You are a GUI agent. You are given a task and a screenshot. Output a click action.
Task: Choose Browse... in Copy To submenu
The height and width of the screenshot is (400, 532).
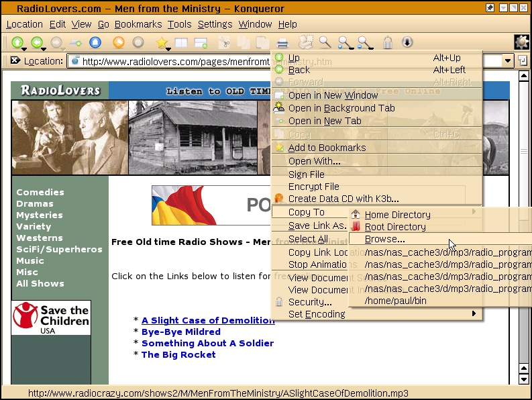pyautogui.click(x=440, y=239)
